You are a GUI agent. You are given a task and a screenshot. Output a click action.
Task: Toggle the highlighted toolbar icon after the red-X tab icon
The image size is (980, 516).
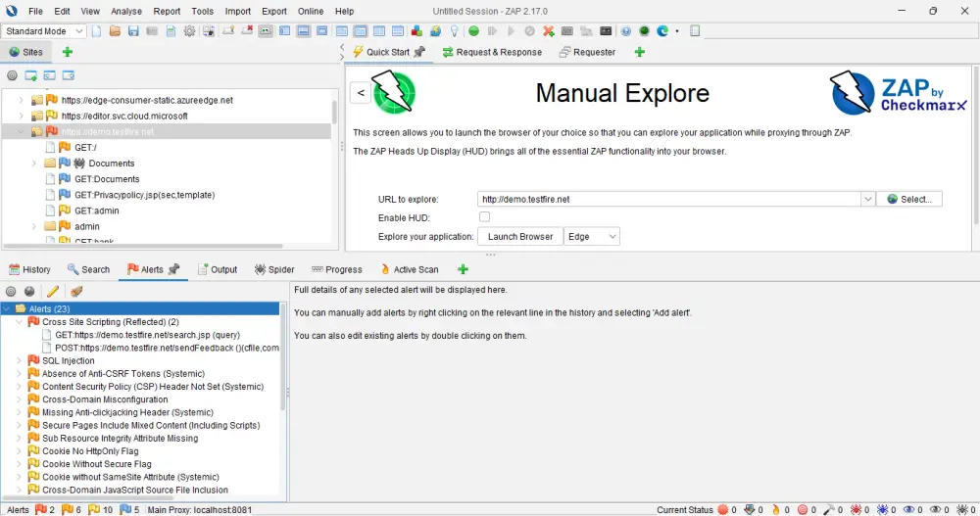(266, 31)
